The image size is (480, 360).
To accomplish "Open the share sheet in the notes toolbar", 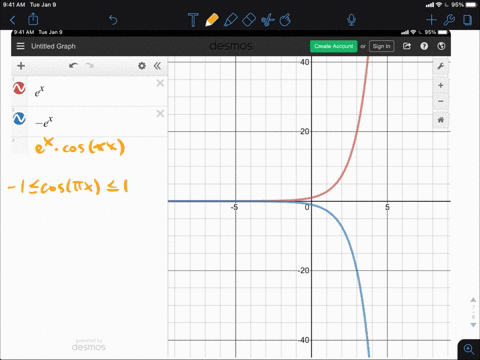I will pyautogui.click(x=33, y=19).
